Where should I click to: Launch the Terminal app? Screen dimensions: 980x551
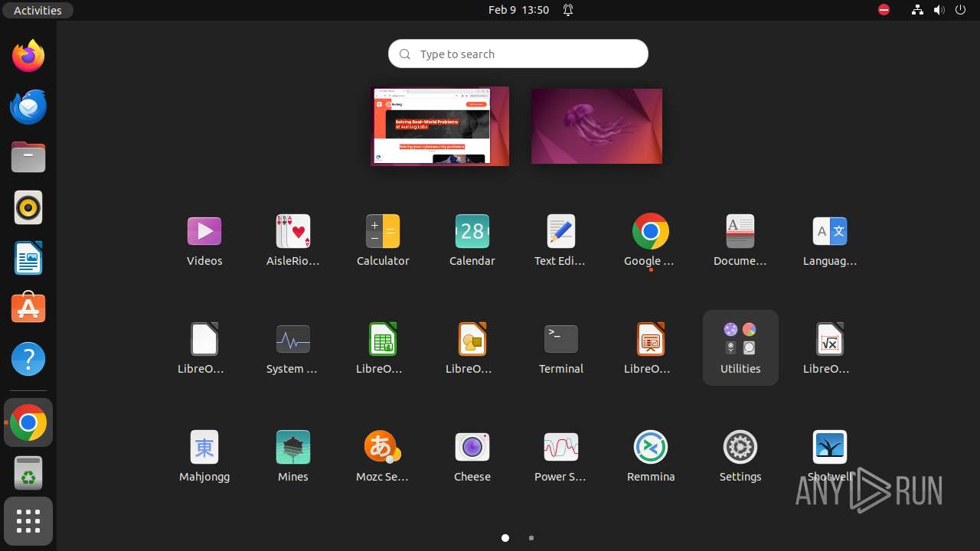click(561, 348)
